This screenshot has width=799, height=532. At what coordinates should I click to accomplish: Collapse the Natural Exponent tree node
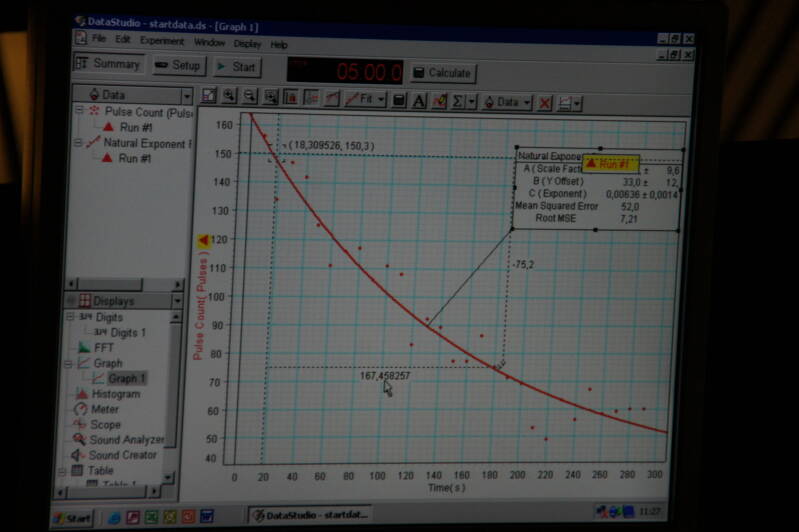click(x=78, y=143)
